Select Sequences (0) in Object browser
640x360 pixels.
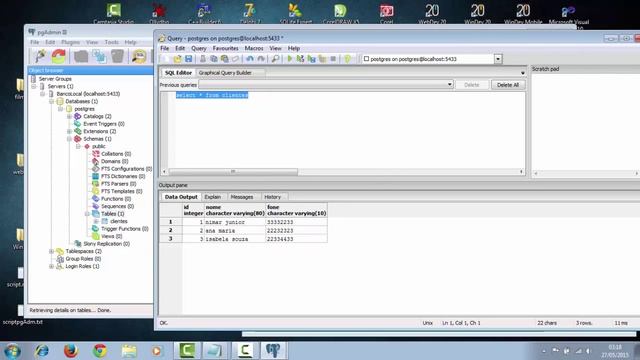(117, 206)
